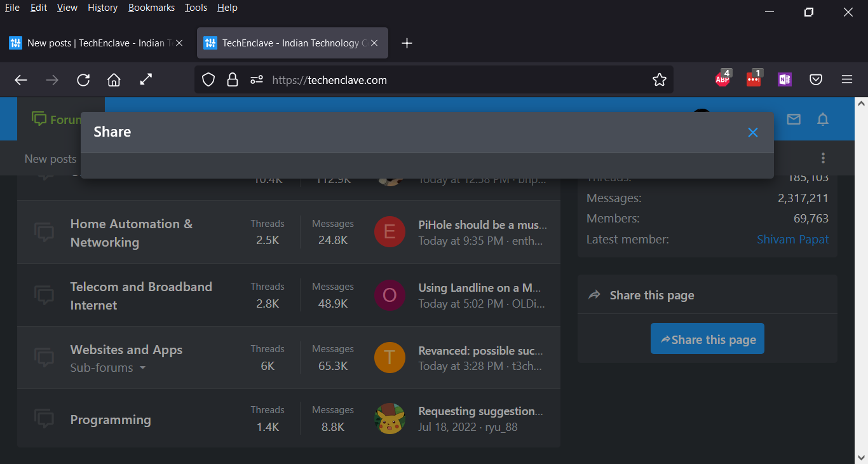Open the three-dot more options menu
The height and width of the screenshot is (464, 868).
click(824, 158)
